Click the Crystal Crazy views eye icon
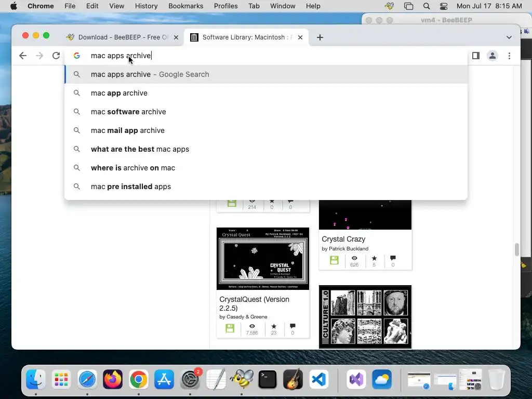 coord(354,258)
